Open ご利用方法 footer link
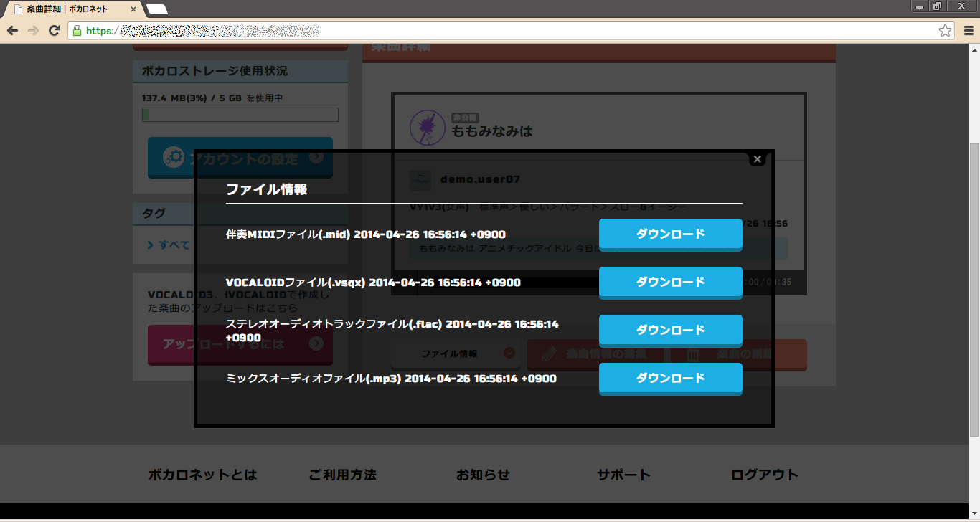Image resolution: width=980 pixels, height=522 pixels. click(x=342, y=475)
